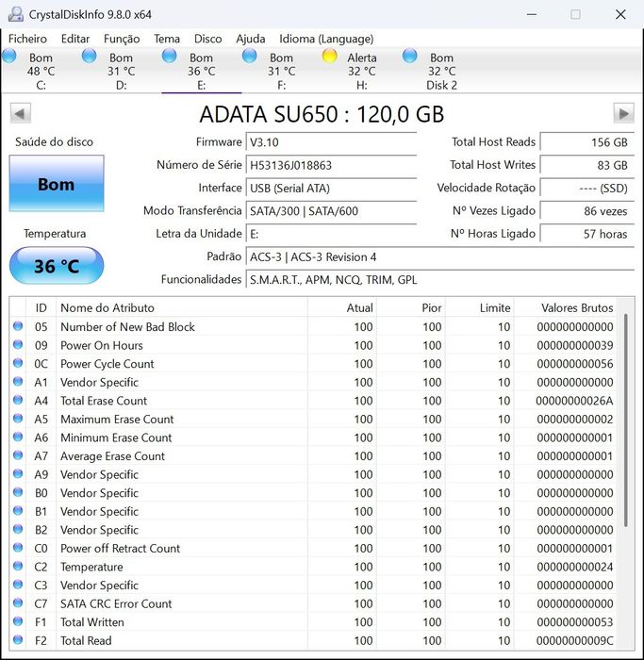Viewport: 644px width, 660px height.
Task: Open the Editar menu
Action: click(x=75, y=39)
